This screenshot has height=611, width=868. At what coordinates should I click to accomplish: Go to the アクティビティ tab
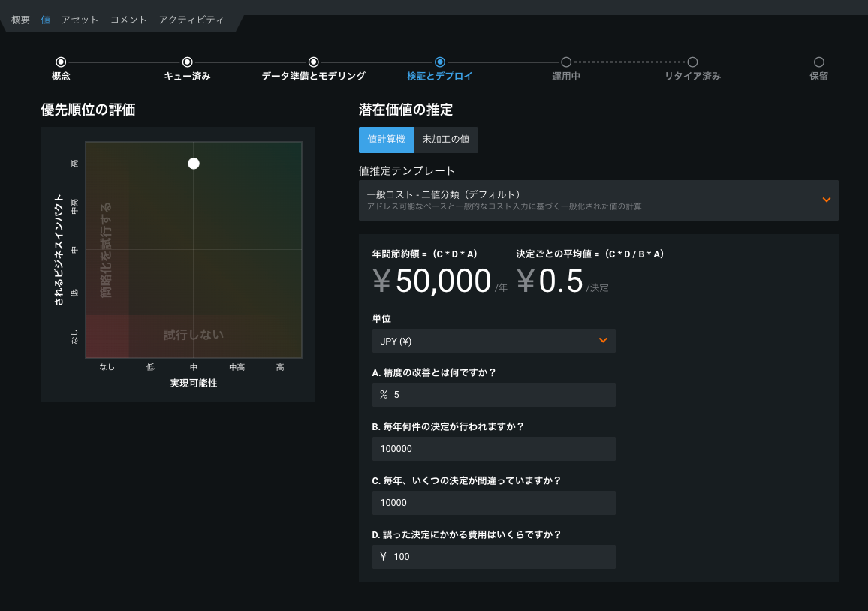(x=191, y=20)
